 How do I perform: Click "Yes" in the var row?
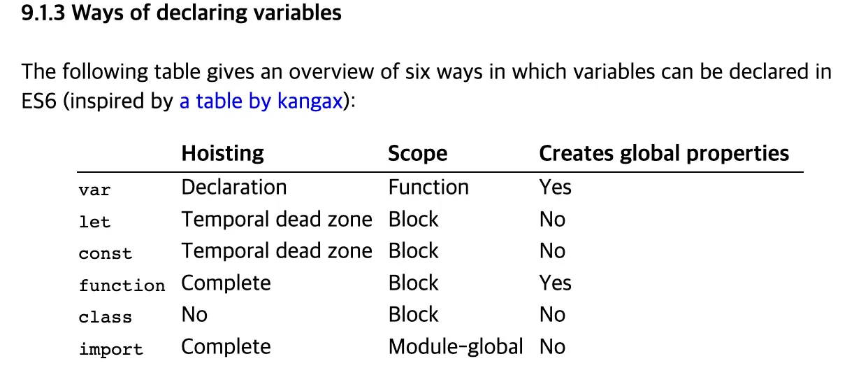(x=555, y=188)
